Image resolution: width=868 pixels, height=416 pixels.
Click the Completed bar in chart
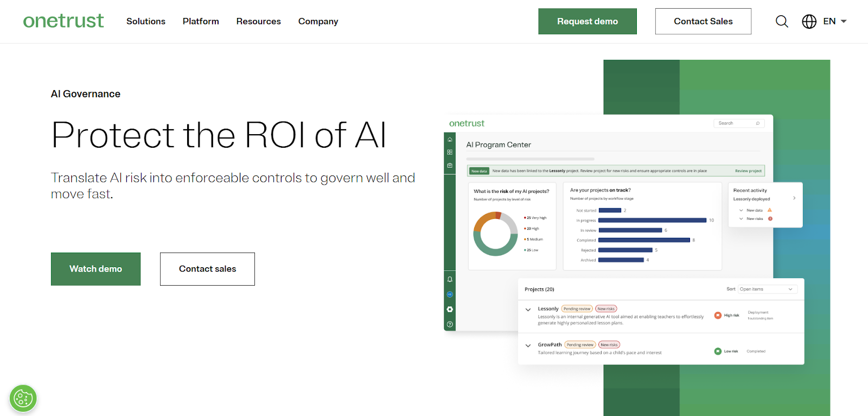pyautogui.click(x=644, y=240)
